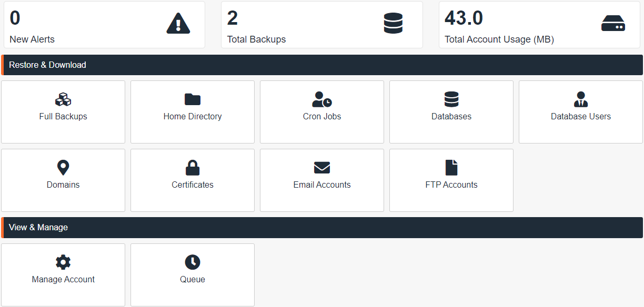
Task: Open Home Directory folder icon
Action: (193, 99)
